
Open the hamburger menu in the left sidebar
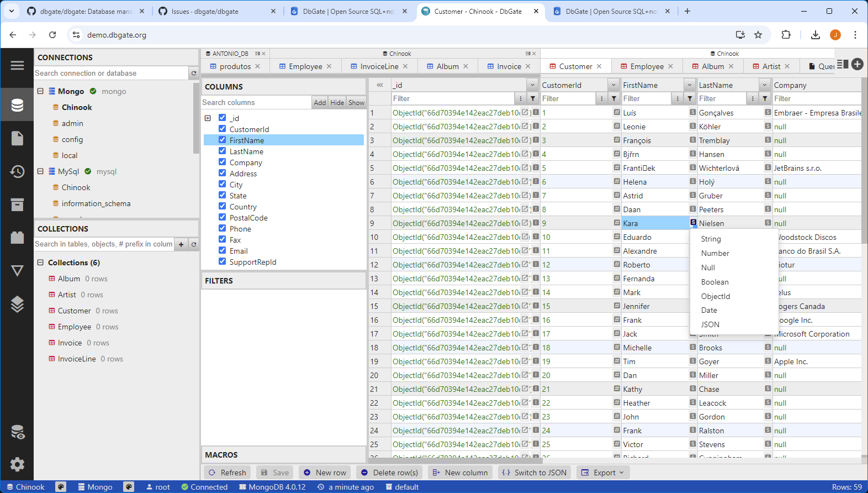click(x=17, y=65)
